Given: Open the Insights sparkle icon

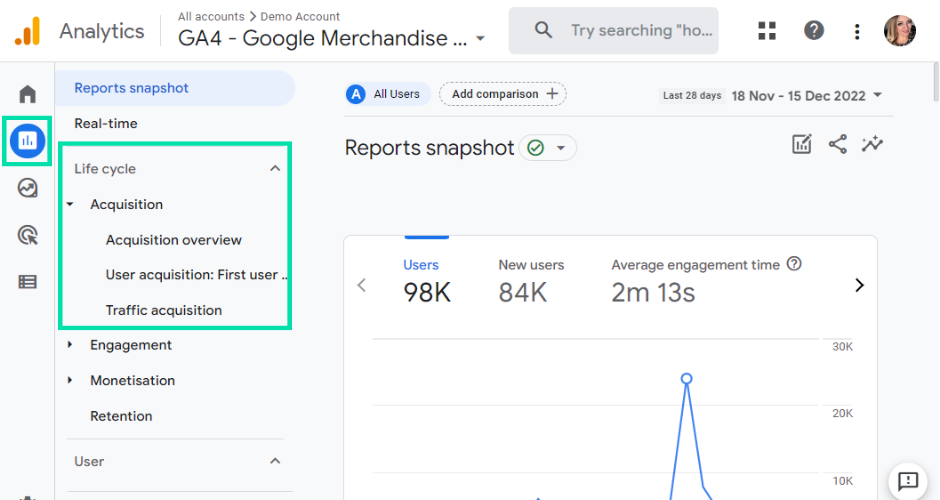Looking at the screenshot, I should coord(873,144).
